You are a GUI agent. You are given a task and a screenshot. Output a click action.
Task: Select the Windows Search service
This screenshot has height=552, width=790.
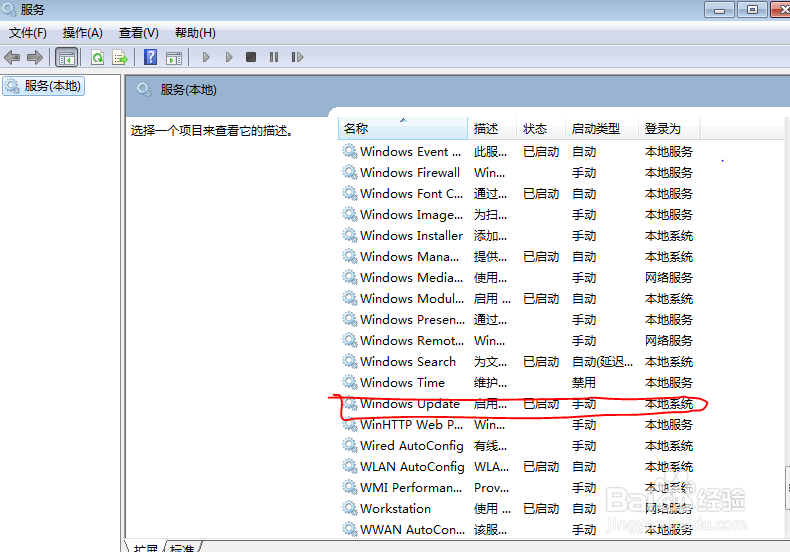(x=518, y=362)
